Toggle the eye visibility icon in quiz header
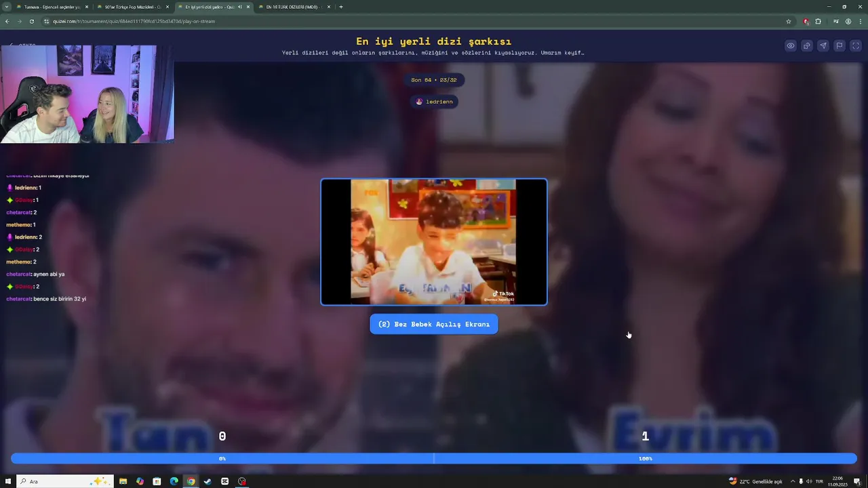 pos(791,46)
